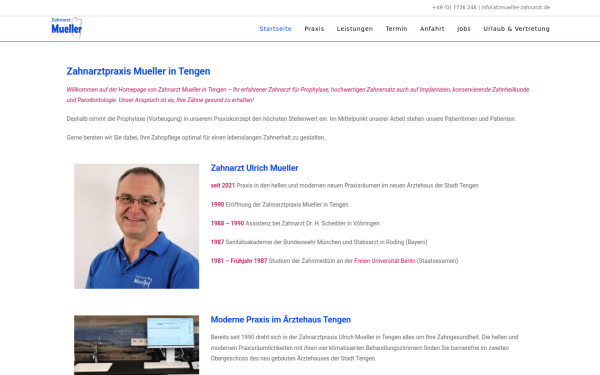Select Termin in the navigation

click(x=396, y=29)
